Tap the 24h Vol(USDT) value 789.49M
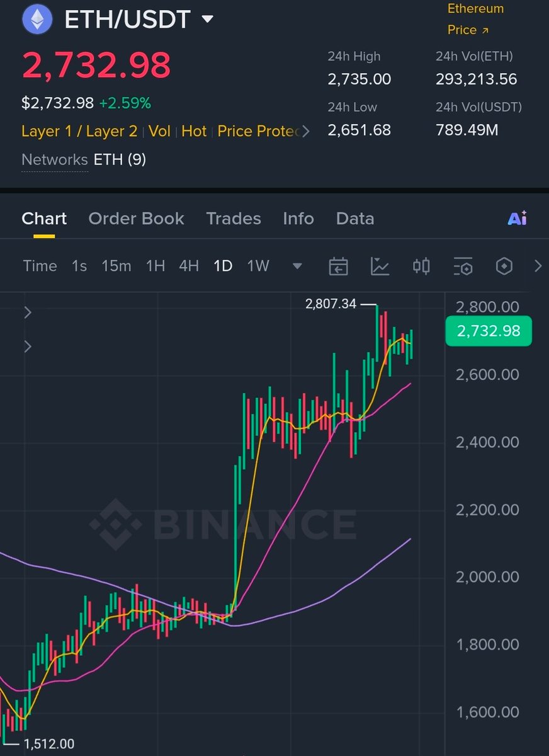549x756 pixels. coord(468,130)
